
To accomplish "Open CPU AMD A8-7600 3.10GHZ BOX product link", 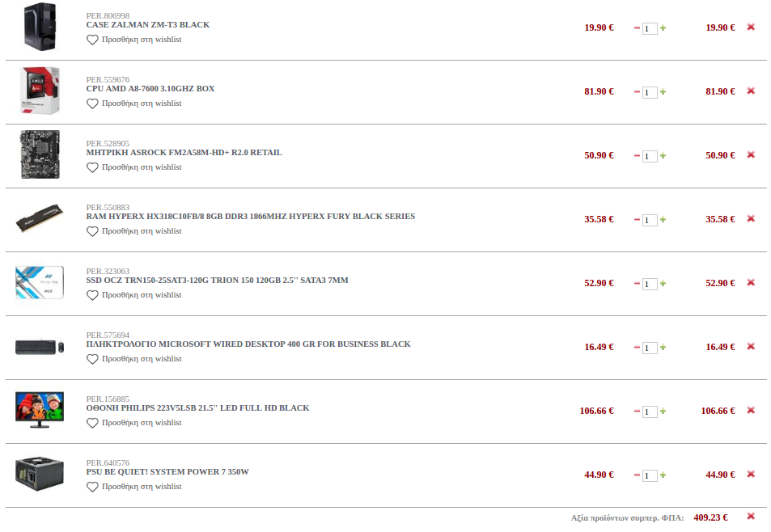I will 150,88.
